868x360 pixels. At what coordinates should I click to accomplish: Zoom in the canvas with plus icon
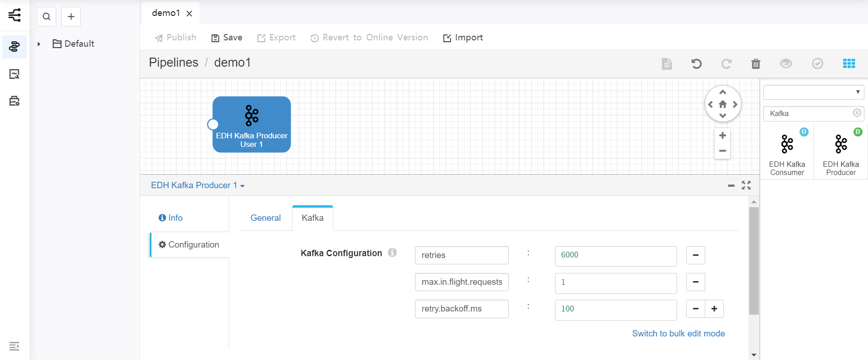click(x=722, y=136)
